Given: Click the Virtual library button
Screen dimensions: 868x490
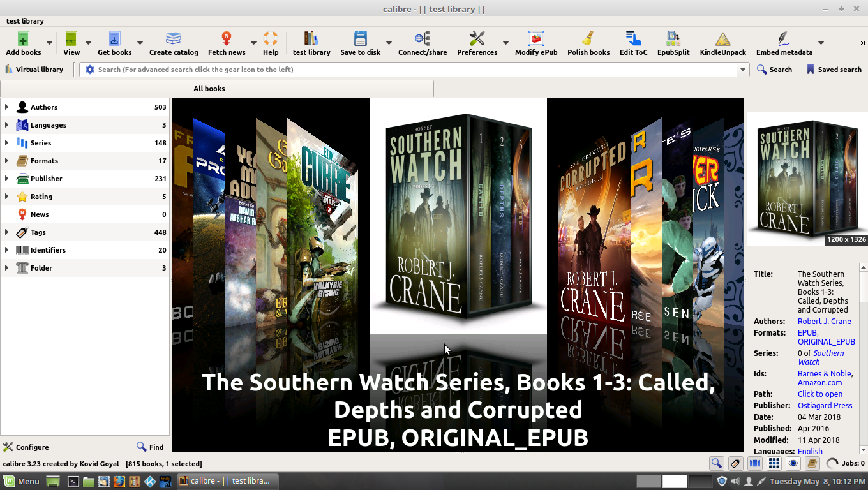Looking at the screenshot, I should point(34,70).
